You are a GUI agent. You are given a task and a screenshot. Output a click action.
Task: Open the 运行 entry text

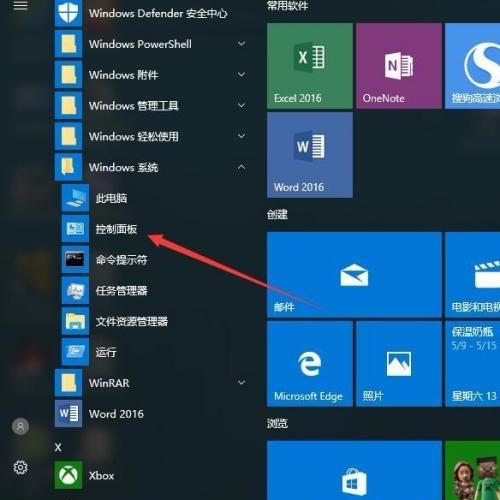click(x=106, y=352)
